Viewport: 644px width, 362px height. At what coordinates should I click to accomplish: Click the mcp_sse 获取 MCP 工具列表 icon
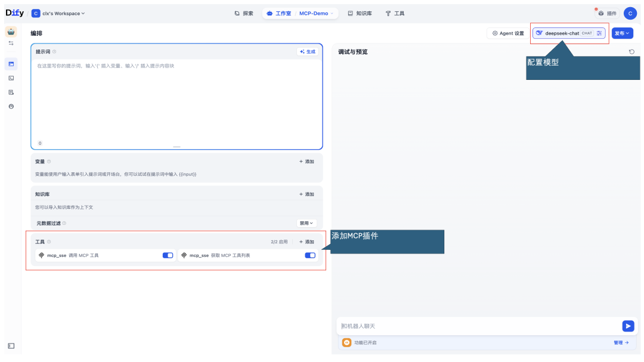click(184, 256)
